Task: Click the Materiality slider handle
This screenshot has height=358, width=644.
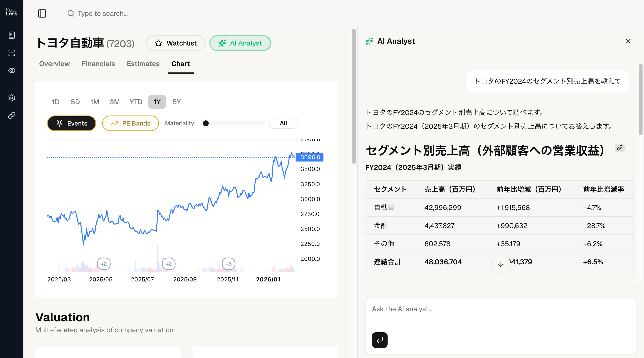Action: pyautogui.click(x=206, y=123)
